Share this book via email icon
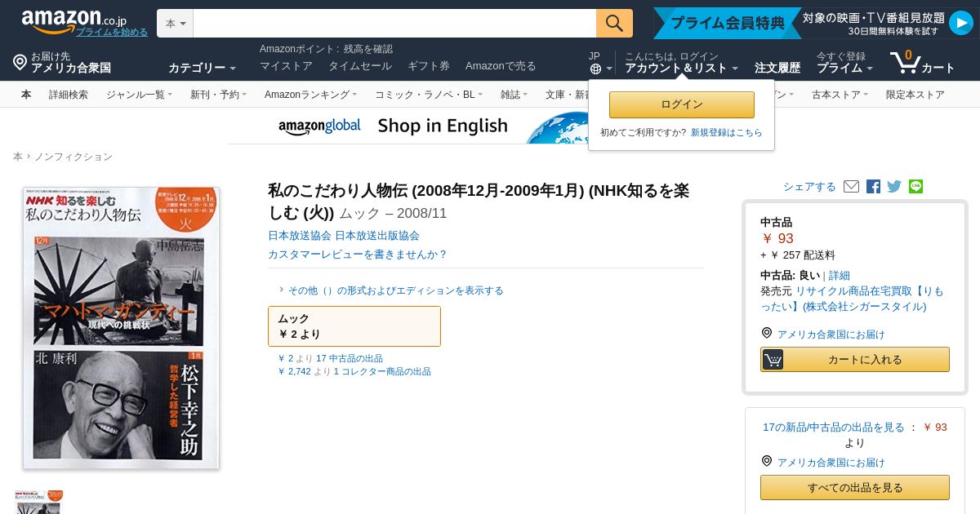Viewport: 980px width, 514px height. pos(851,187)
